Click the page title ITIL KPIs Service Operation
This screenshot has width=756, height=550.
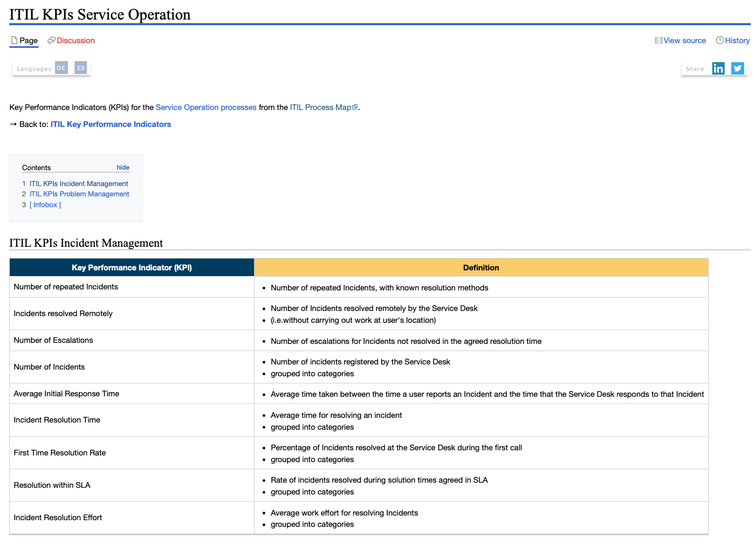click(100, 14)
